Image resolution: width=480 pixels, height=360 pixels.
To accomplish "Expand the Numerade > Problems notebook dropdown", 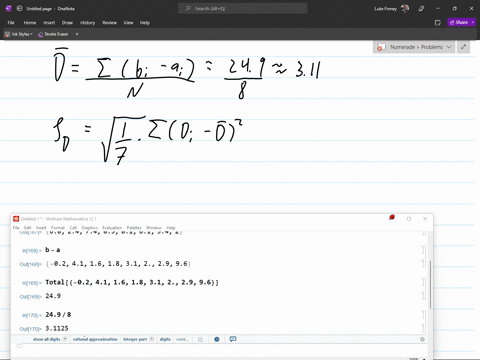I will click(449, 47).
